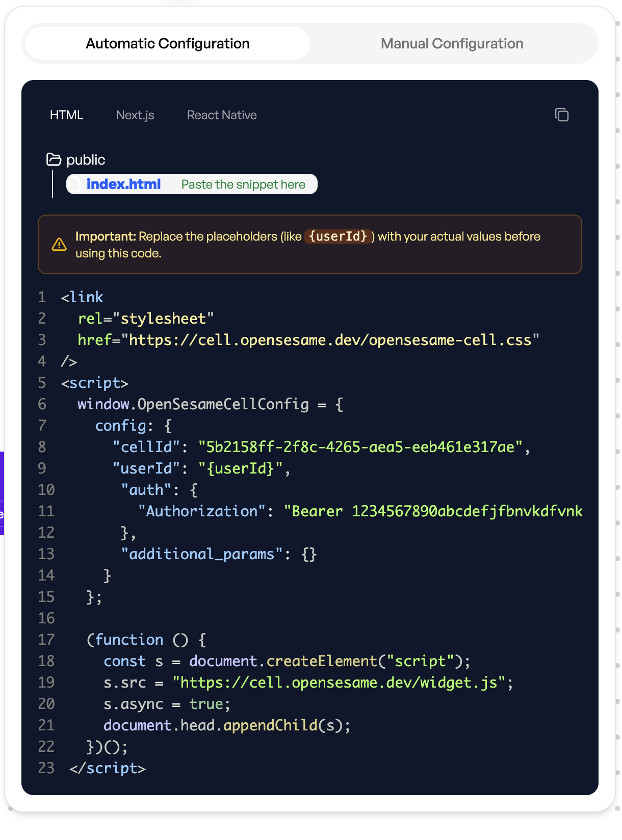Click the Bearer token string
The width and height of the screenshot is (622, 840).
point(433,511)
